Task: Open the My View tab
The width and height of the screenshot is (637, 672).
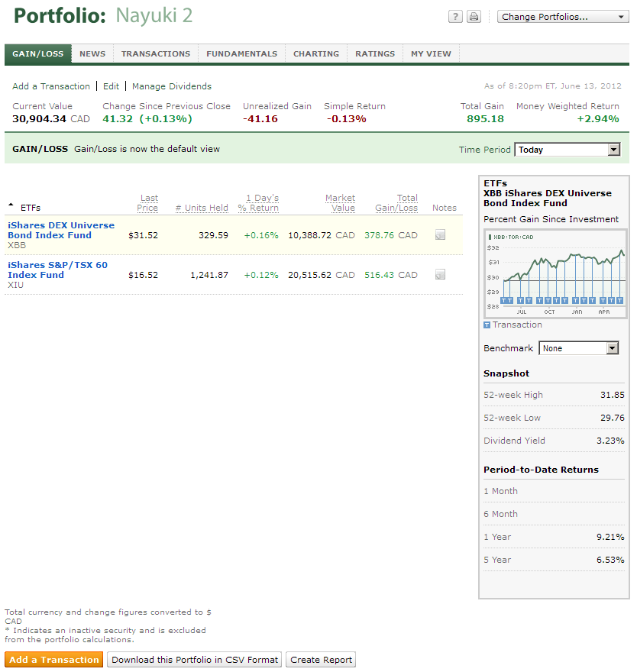Action: (x=431, y=54)
